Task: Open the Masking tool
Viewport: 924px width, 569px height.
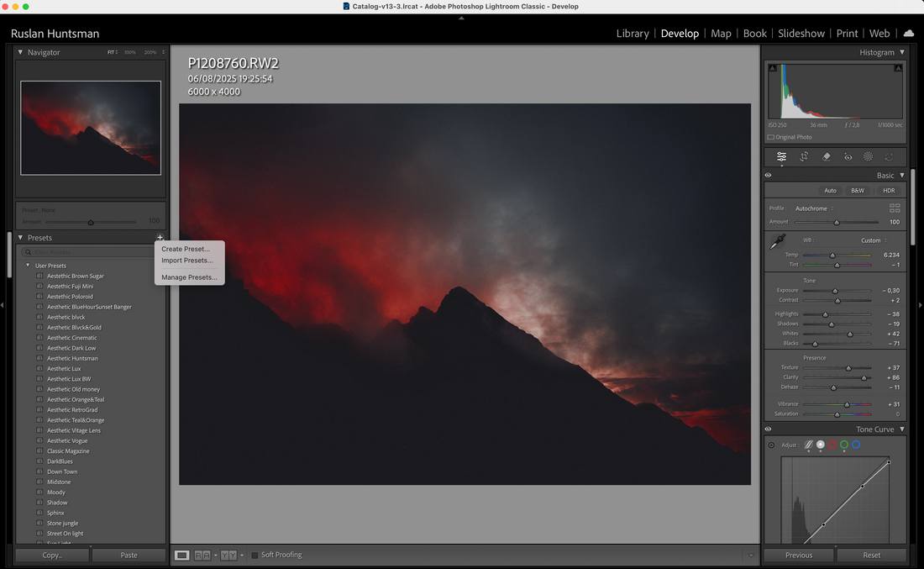Action: click(868, 156)
